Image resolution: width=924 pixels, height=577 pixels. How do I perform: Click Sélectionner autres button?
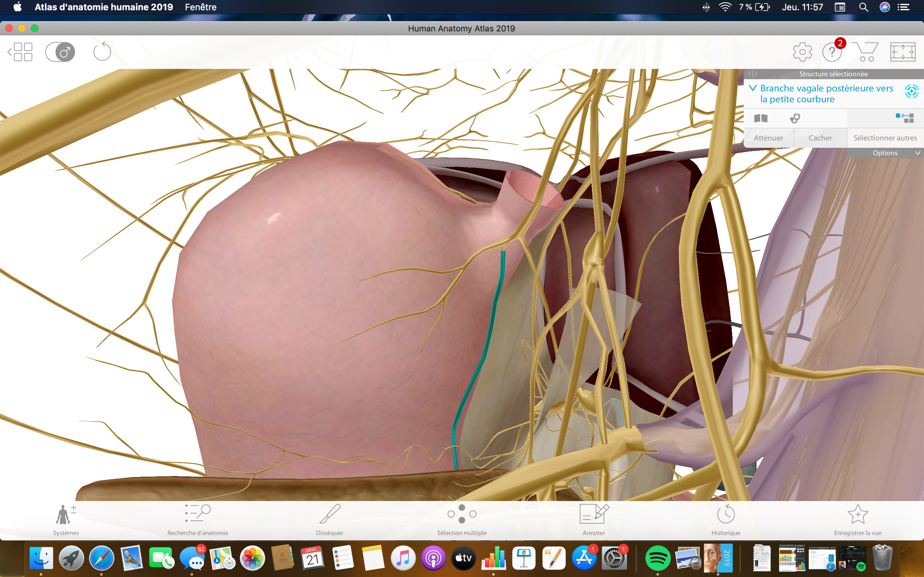point(885,138)
